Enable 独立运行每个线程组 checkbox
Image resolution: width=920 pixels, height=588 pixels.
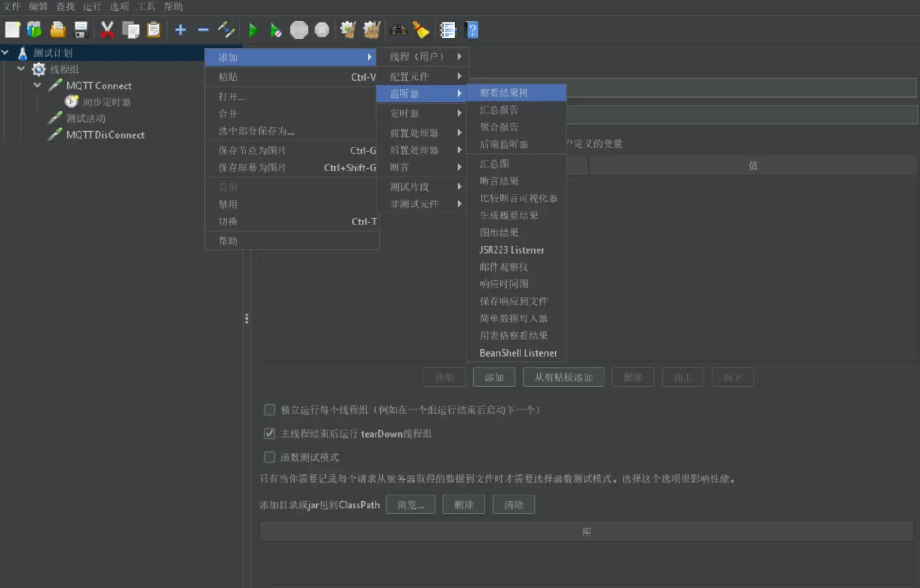tap(269, 410)
